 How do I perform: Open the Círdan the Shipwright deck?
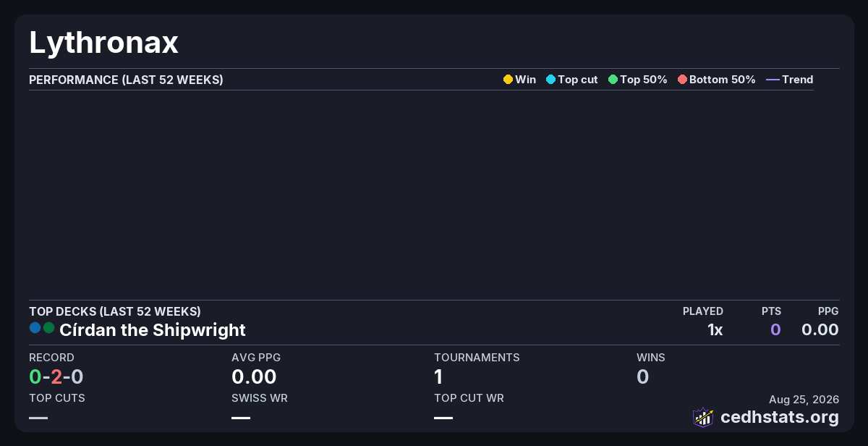coord(153,330)
